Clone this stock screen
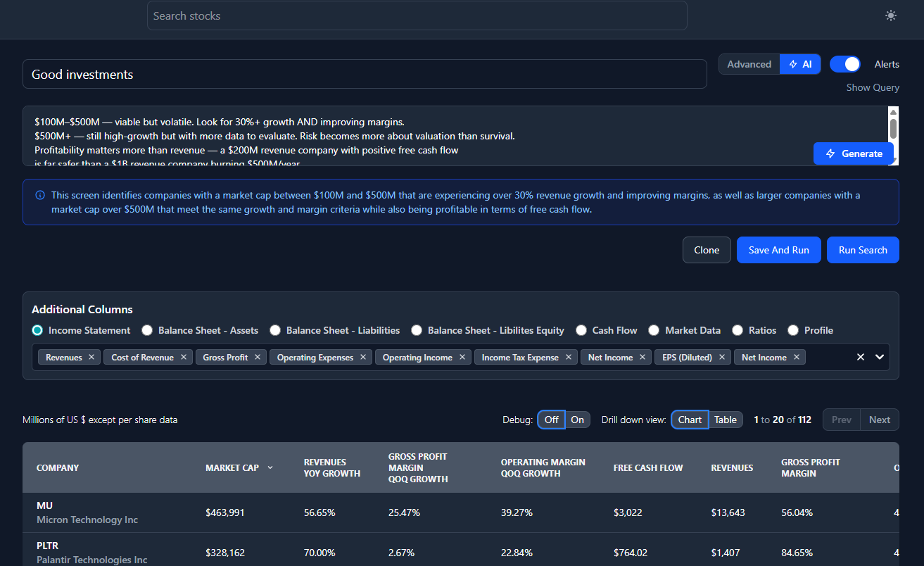This screenshot has width=924, height=566. pos(707,250)
